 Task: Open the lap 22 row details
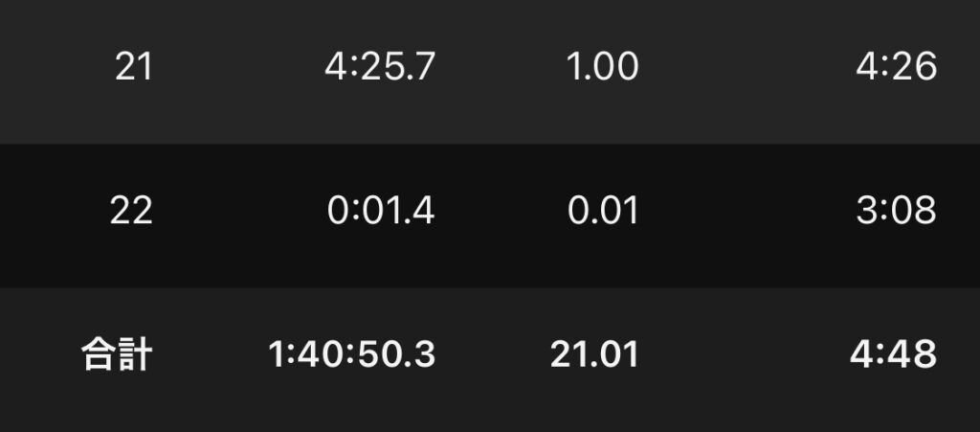coord(490,216)
